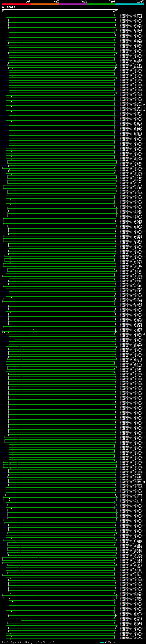This screenshot has height=644, width=146.
Task: Click the red 20% identity color segment
Action: [x=16, y=4]
